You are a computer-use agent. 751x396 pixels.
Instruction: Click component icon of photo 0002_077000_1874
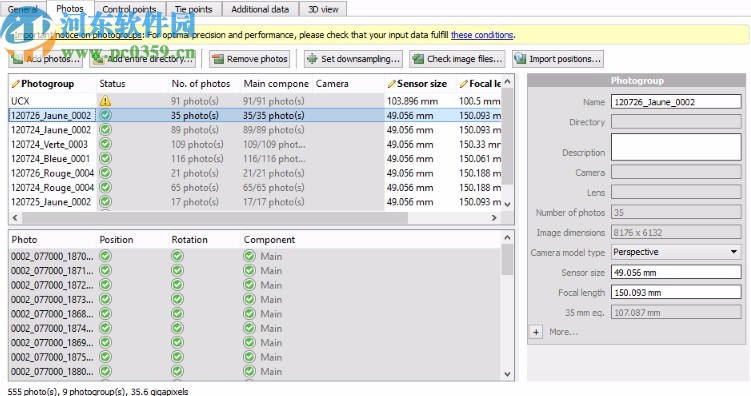pyautogui.click(x=249, y=328)
